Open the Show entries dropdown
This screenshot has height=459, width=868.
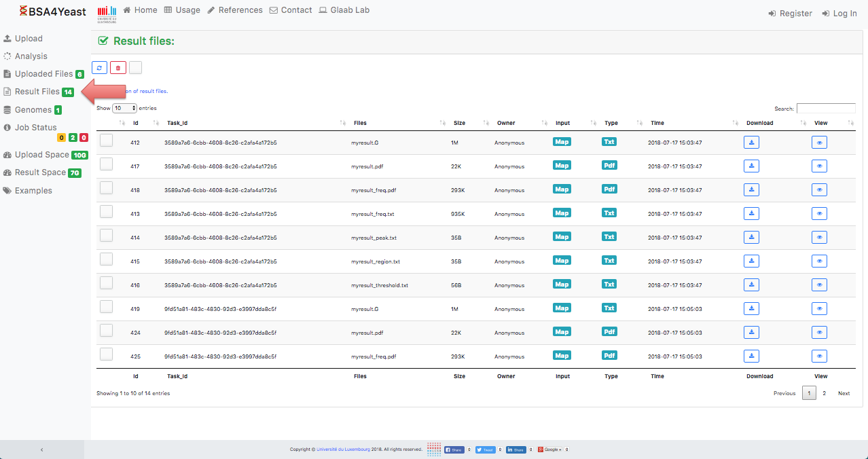click(x=125, y=108)
